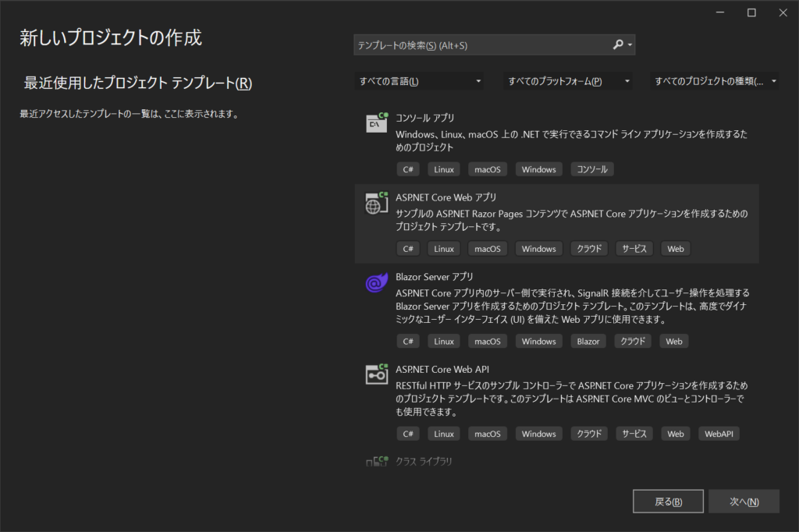This screenshot has height=532, width=799.
Task: Click the コンソール アプリ template icon
Action: (376, 123)
